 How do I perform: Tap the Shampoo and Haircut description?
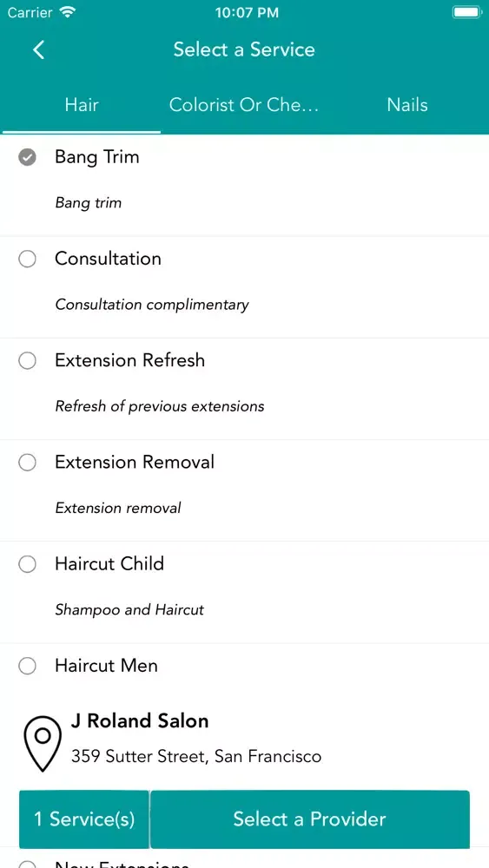click(129, 610)
